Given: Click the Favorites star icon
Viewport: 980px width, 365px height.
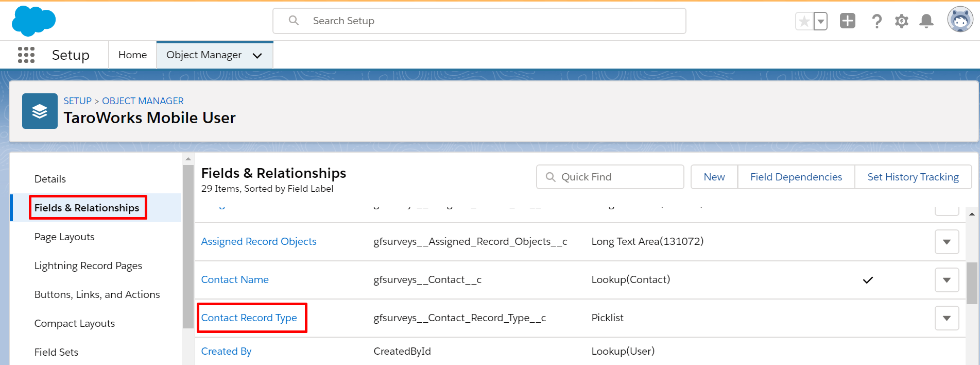Looking at the screenshot, I should click(804, 22).
